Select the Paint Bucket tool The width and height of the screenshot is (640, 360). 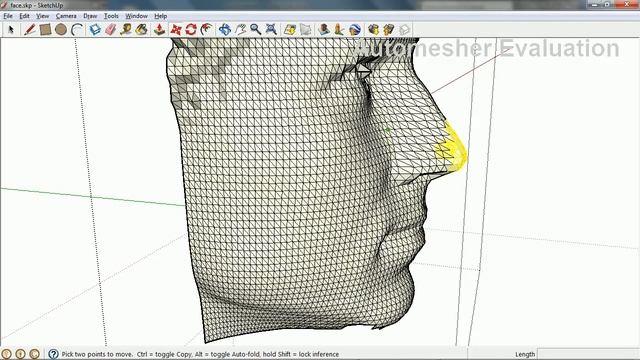click(x=142, y=29)
